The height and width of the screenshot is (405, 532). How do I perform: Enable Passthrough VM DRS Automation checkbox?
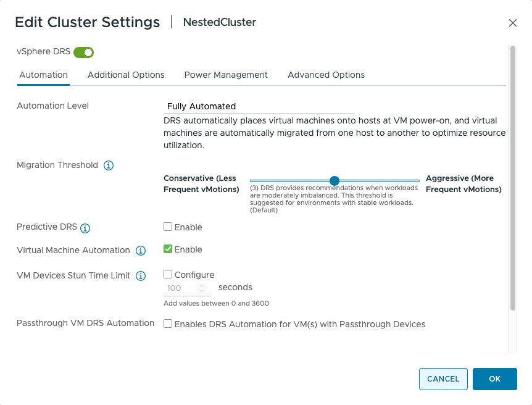(168, 324)
